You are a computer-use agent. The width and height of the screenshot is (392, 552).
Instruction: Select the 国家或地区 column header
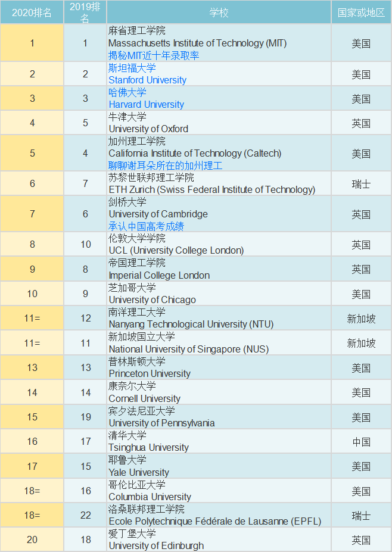click(361, 13)
